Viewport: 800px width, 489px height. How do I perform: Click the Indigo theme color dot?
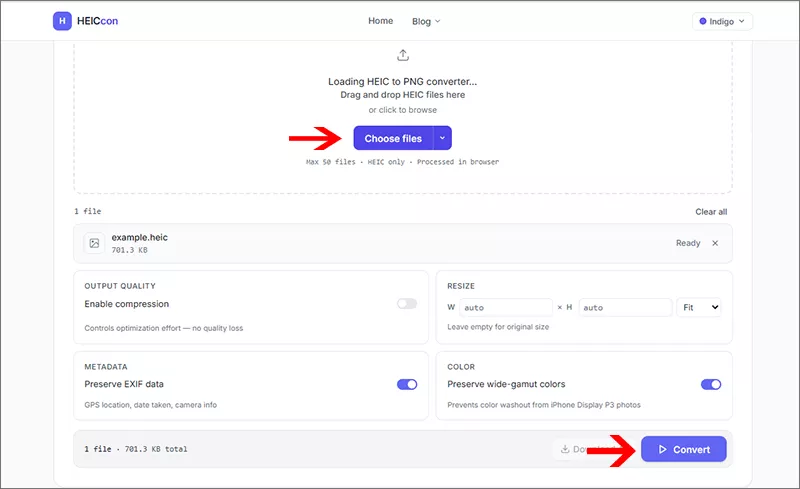(703, 21)
